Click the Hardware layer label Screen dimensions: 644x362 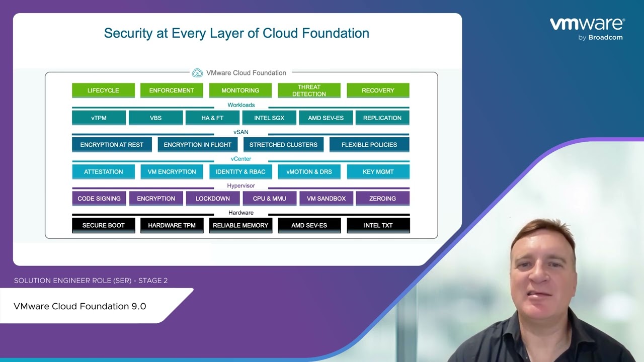pyautogui.click(x=241, y=213)
